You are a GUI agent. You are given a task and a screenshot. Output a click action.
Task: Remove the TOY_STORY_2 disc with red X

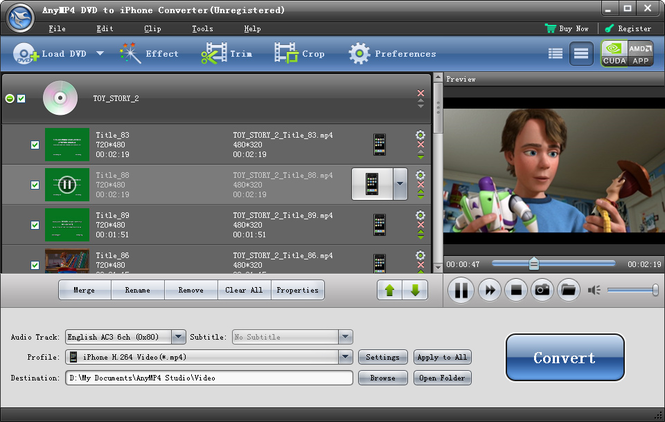pos(421,93)
